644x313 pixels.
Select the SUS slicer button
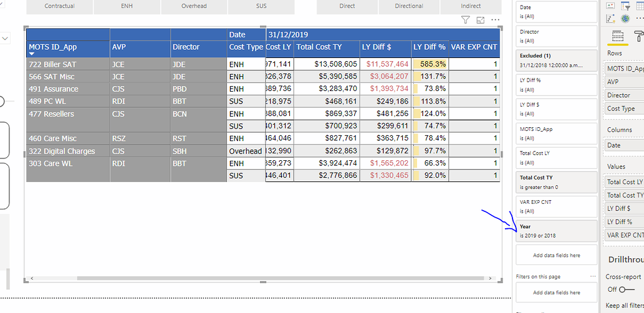[261, 6]
